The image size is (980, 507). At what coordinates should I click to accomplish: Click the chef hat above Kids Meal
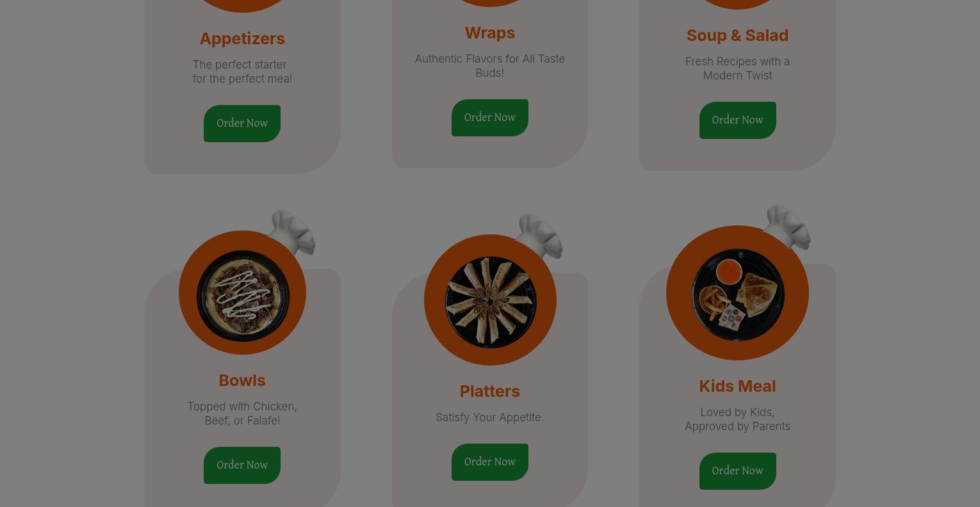[x=787, y=227]
